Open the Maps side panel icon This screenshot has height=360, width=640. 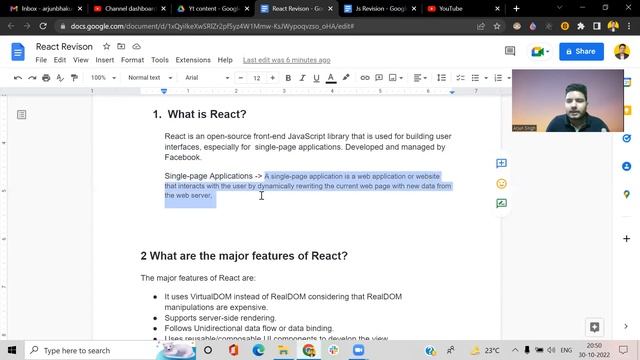tap(627, 195)
